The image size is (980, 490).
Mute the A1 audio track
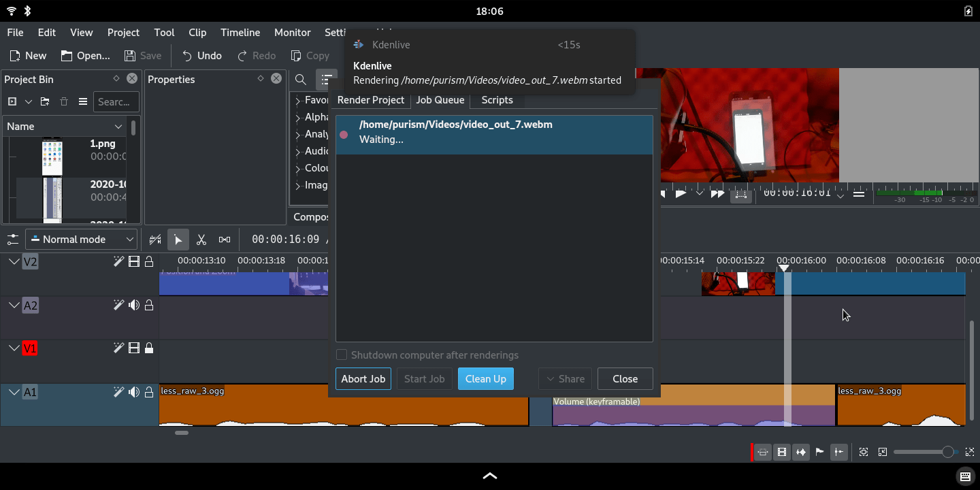coord(134,392)
